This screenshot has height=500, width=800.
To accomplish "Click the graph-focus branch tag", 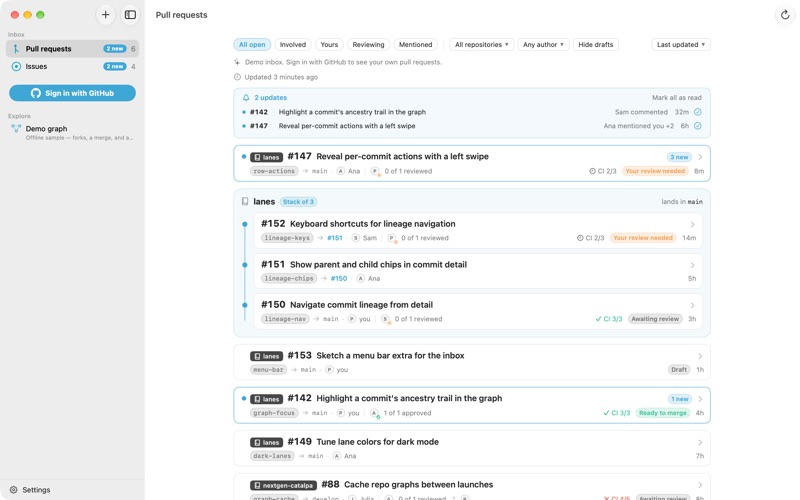I will coord(274,413).
